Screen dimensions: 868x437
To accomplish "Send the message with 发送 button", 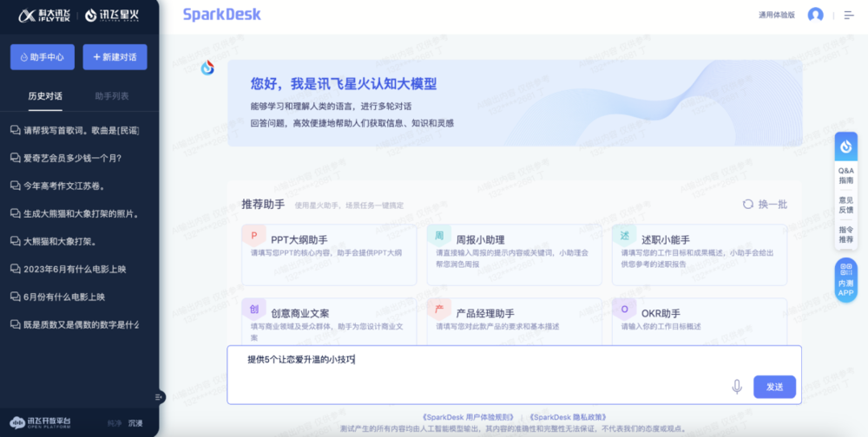I will [774, 387].
